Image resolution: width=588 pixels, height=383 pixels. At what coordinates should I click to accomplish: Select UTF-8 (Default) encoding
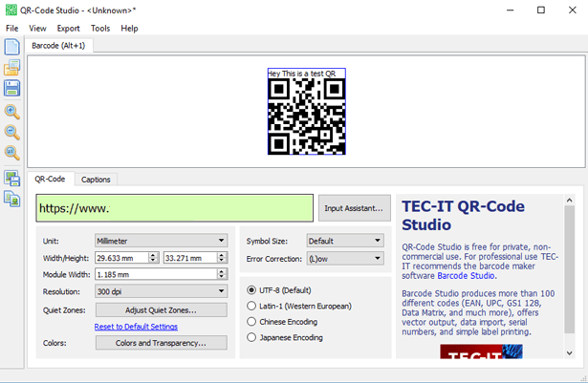(x=279, y=290)
